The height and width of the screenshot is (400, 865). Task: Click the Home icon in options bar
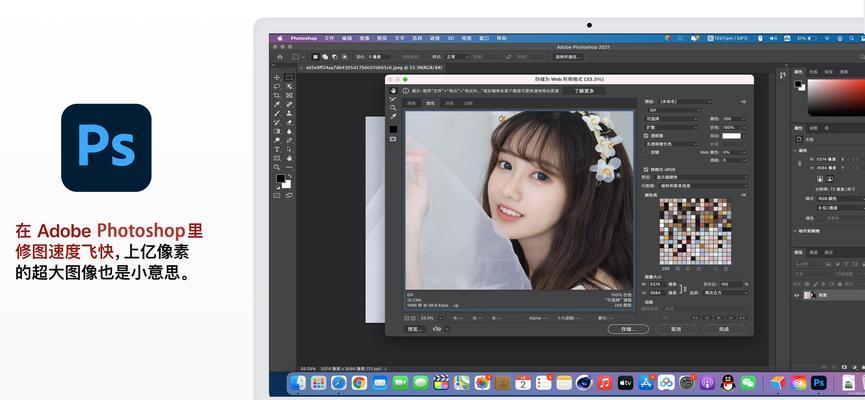coord(280,57)
